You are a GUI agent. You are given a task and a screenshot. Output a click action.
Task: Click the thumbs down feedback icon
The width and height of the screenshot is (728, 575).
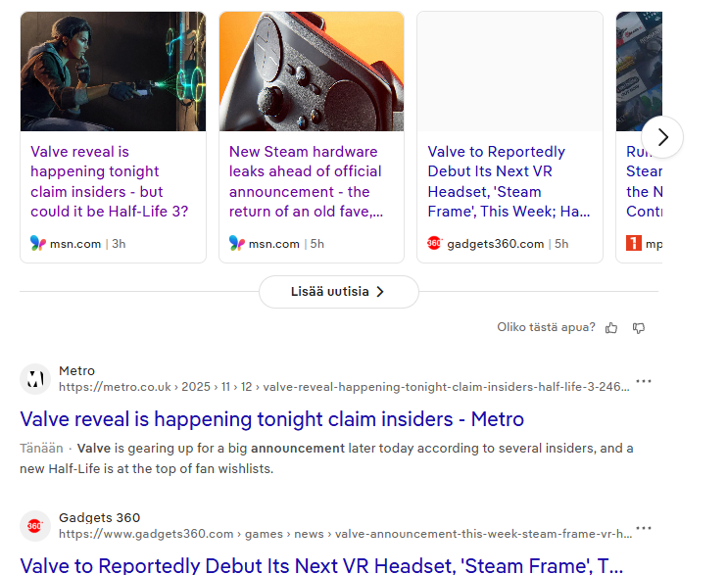639,328
